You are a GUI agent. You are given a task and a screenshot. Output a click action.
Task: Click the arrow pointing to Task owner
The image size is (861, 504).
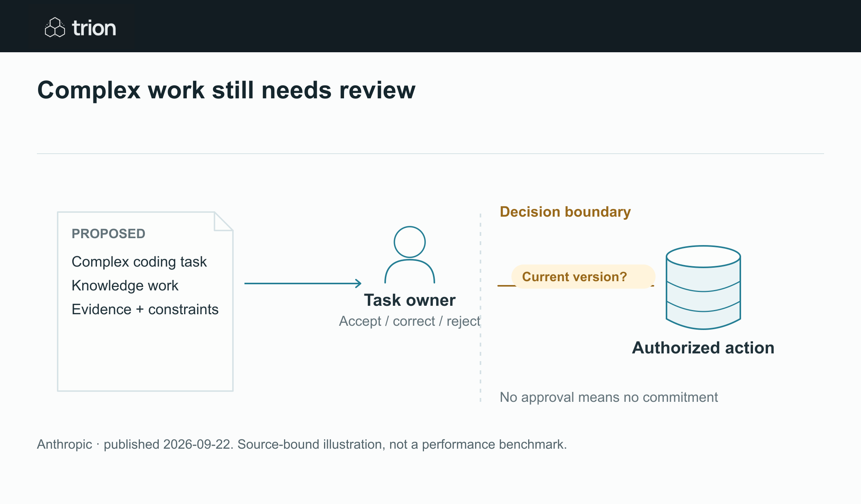pos(303,283)
